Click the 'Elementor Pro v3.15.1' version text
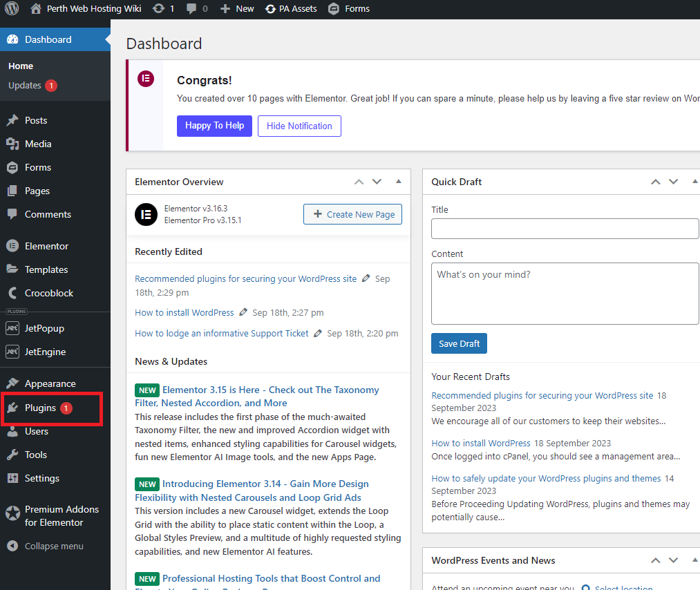This screenshot has width=700, height=590. tap(202, 220)
